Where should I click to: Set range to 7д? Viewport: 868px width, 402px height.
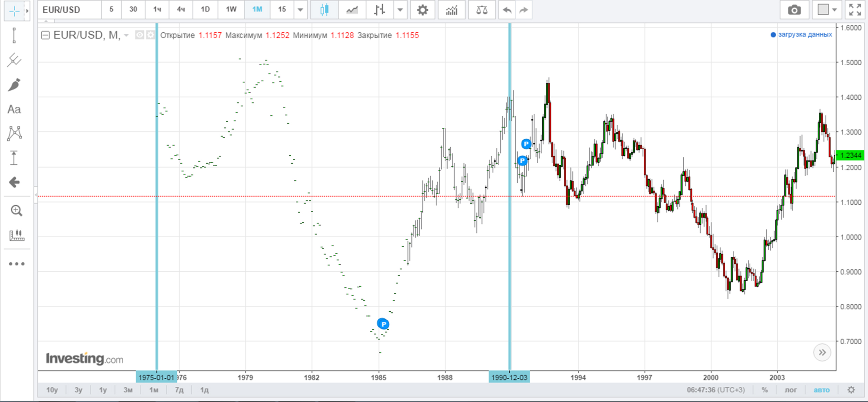(179, 390)
